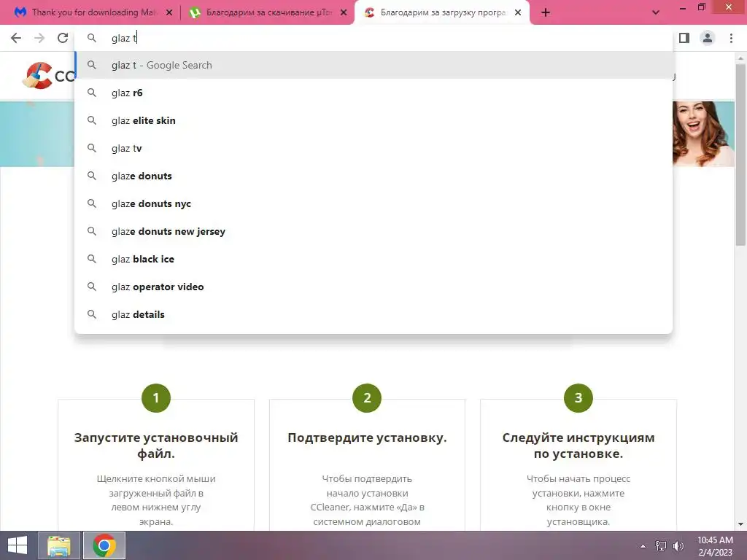
Task: Open File Explorer from the taskbar
Action: pyautogui.click(x=59, y=545)
